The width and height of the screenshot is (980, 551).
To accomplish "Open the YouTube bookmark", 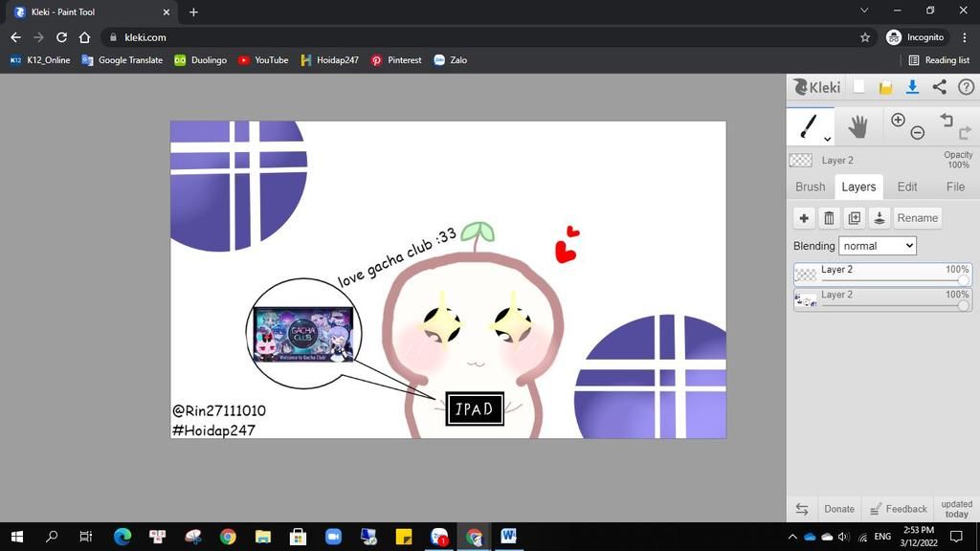I will pyautogui.click(x=263, y=60).
